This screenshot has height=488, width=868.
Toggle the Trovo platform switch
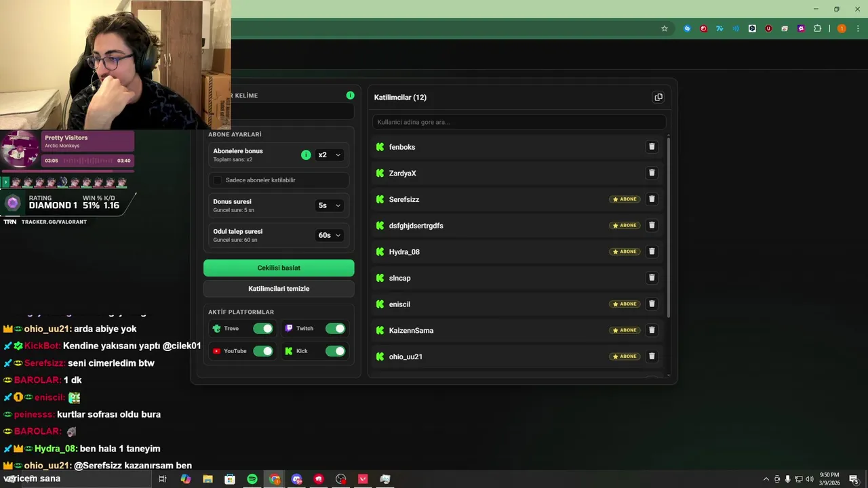point(263,329)
